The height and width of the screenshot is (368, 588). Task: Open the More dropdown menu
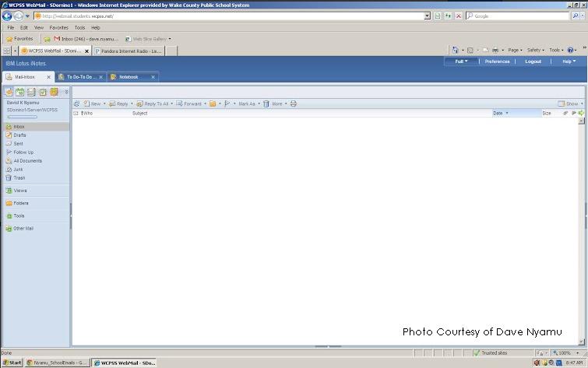click(280, 103)
